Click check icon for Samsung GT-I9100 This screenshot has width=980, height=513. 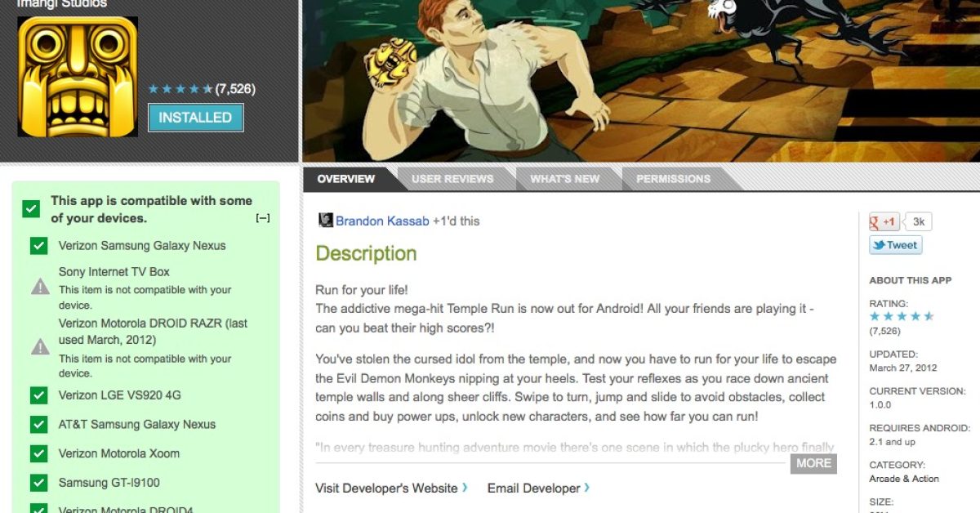(38, 483)
